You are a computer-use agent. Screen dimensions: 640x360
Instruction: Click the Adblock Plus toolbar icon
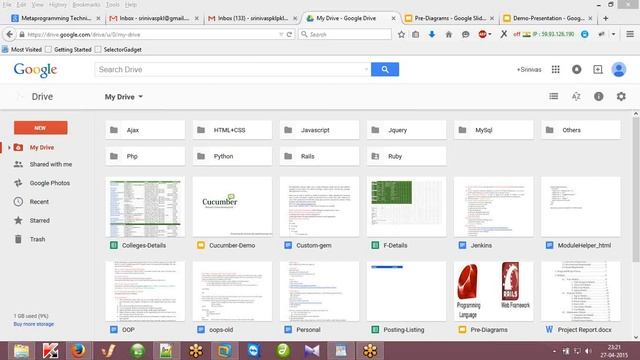pyautogui.click(x=483, y=34)
